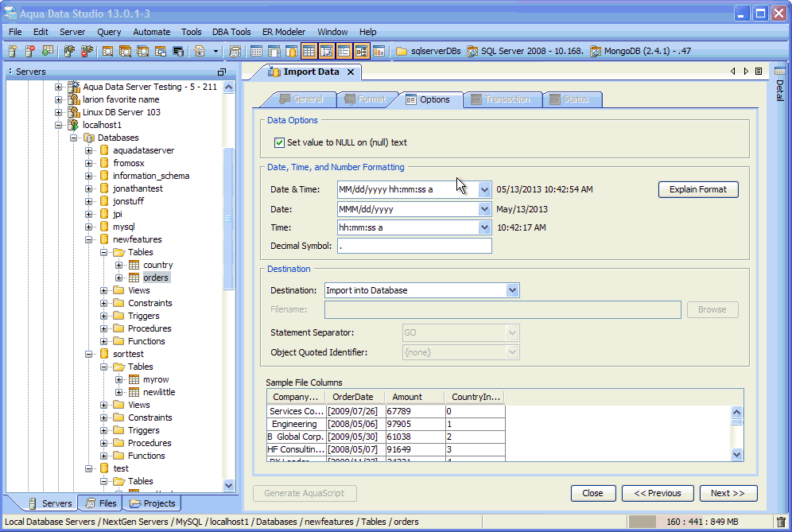Collapse the localhost1 server node
792x532 pixels.
59,125
